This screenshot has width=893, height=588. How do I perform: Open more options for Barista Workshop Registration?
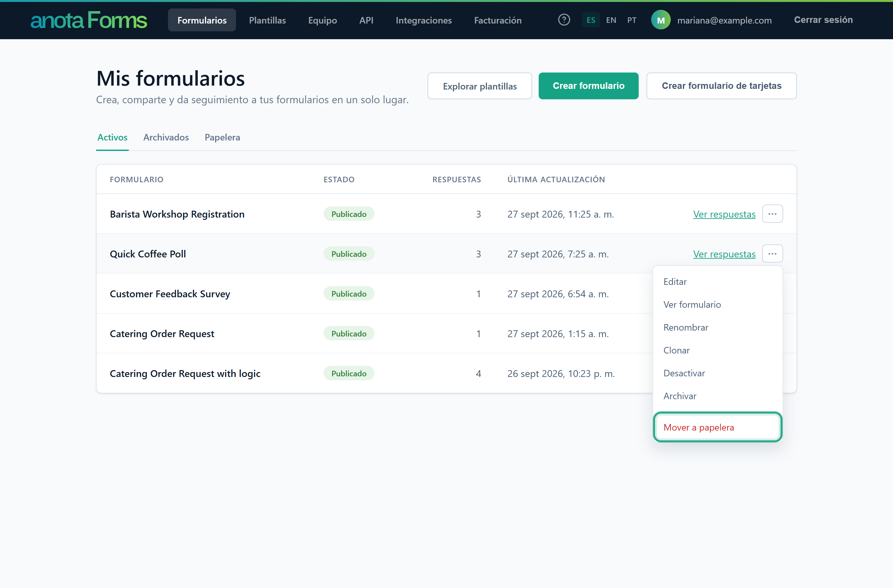(x=772, y=214)
